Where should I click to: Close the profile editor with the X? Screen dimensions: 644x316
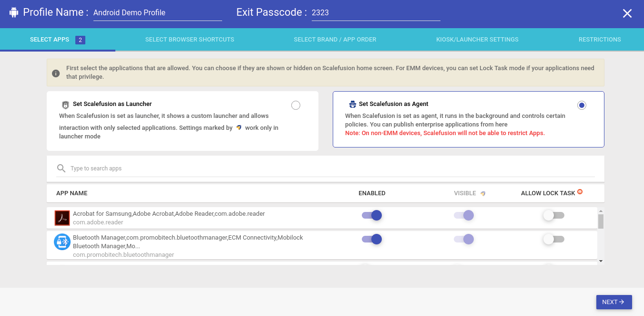pos(627,13)
